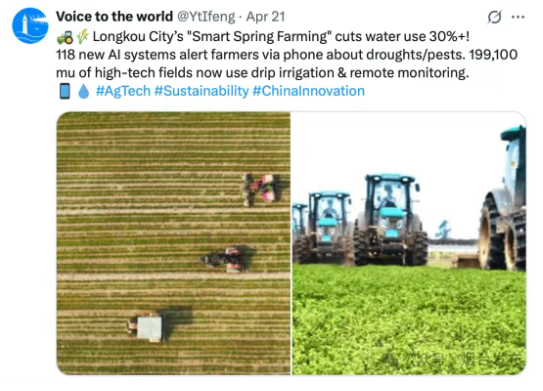The image size is (543, 391).
Task: Click the white trailer in the aerial photo
Action: point(146,328)
